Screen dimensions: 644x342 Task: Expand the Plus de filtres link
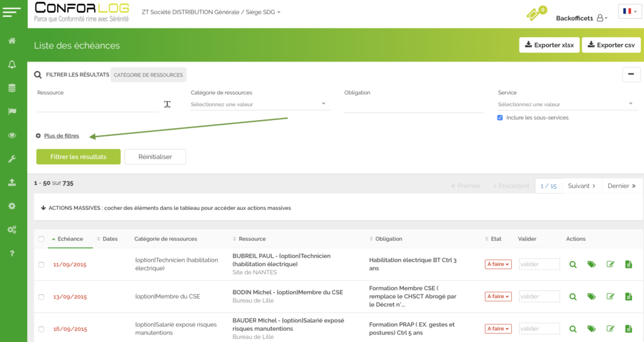click(61, 136)
